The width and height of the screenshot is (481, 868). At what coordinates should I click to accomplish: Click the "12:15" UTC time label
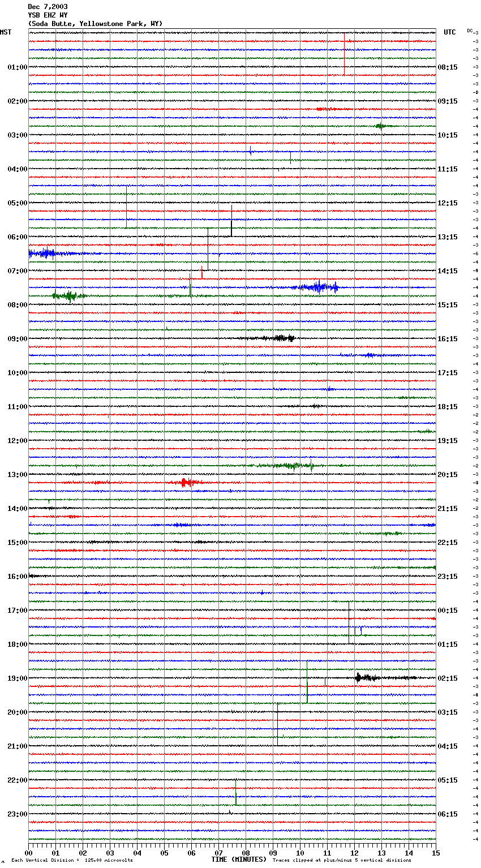448,203
